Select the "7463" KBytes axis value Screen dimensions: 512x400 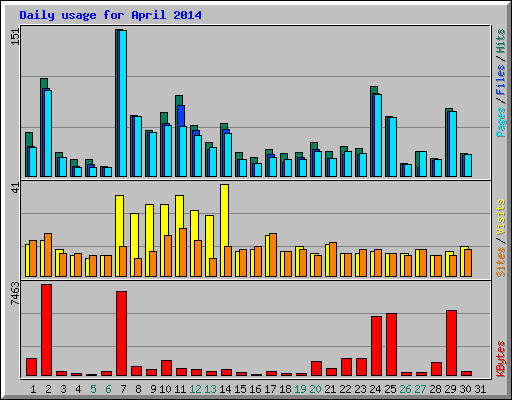point(15,293)
